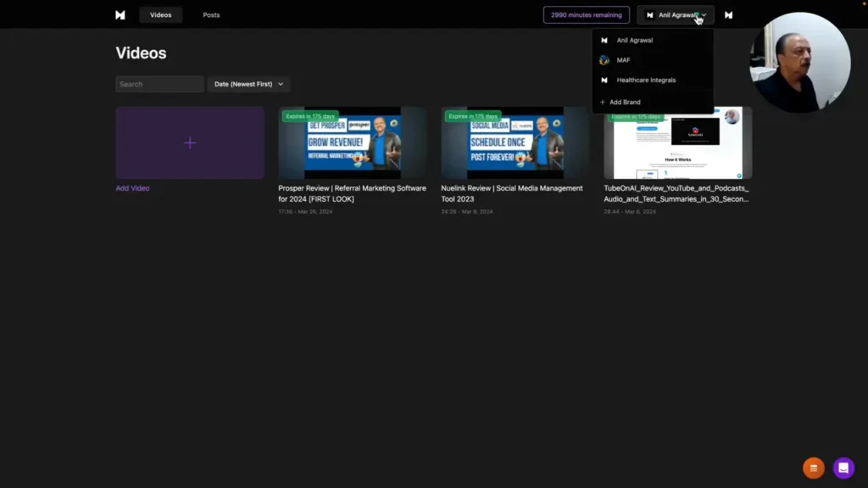Click the app logo in the top-left header

pos(120,15)
